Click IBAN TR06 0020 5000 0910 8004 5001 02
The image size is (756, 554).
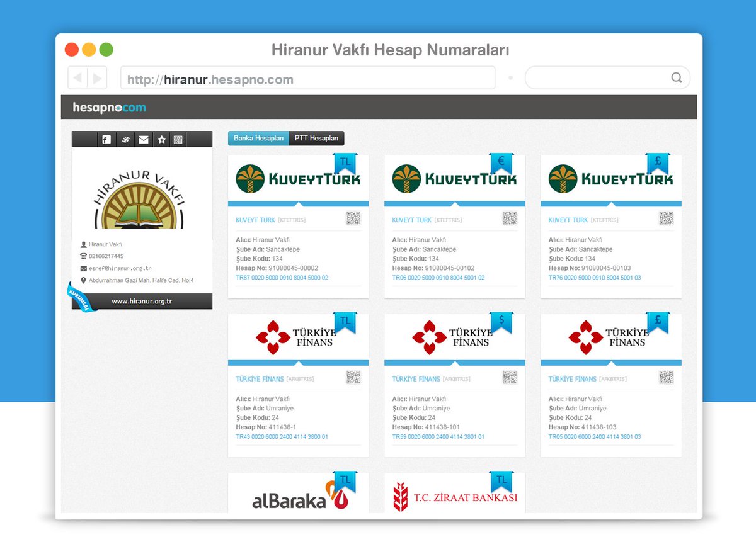tap(438, 278)
